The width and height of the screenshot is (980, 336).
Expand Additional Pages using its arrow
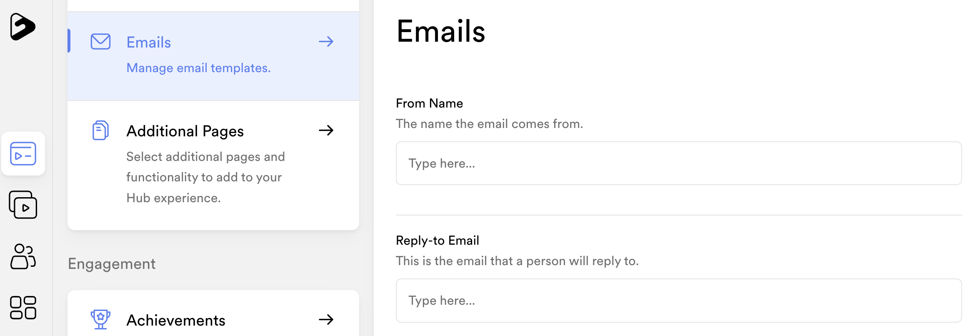tap(326, 130)
